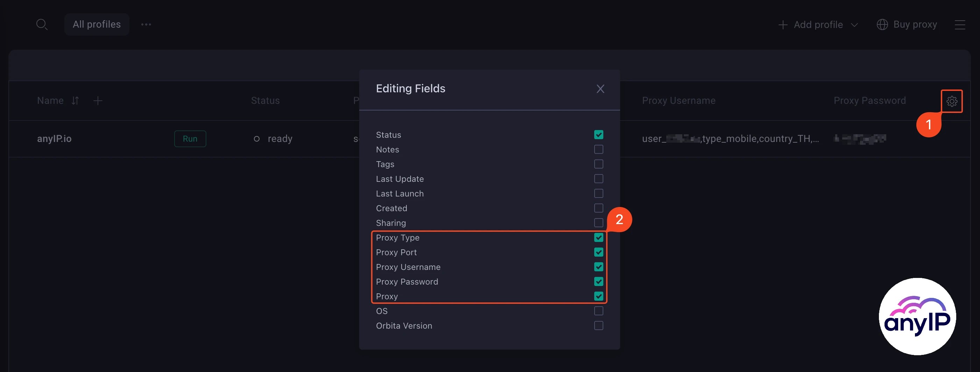
Task: Click the plus icon next to Name column
Action: click(98, 100)
